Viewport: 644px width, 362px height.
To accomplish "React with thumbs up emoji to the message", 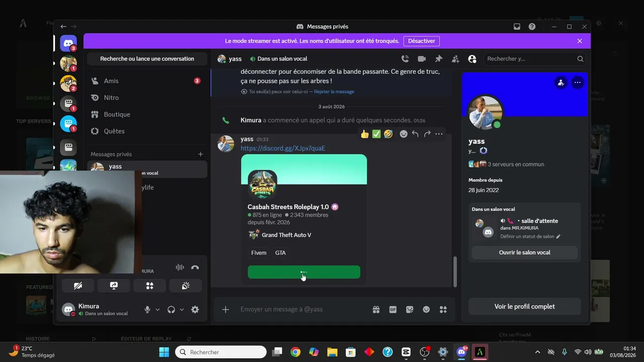I will tap(365, 134).
